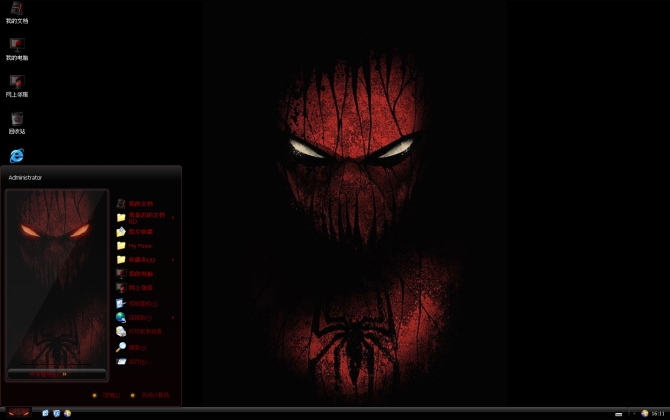The image size is (670, 420).
Task: Expand 连接到 submenu in Start menu
Action: coord(173,317)
